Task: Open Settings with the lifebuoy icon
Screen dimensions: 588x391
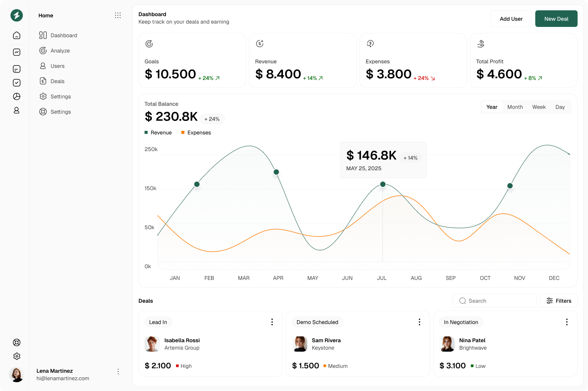Action: (55, 112)
